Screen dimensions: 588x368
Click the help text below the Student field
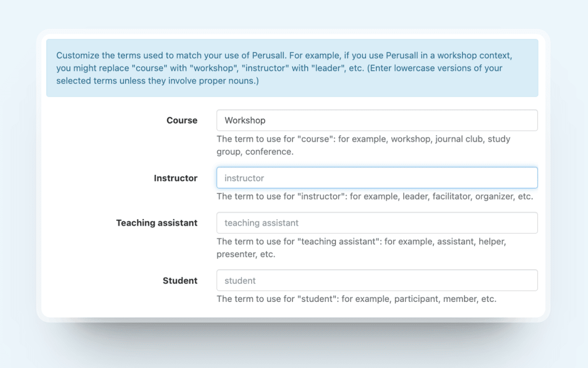click(356, 299)
